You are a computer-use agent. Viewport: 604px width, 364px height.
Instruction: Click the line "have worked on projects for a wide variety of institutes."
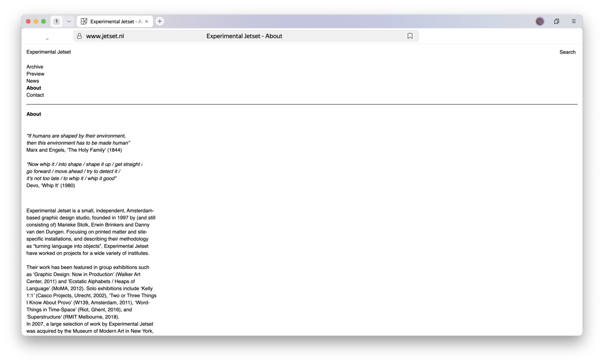point(88,253)
